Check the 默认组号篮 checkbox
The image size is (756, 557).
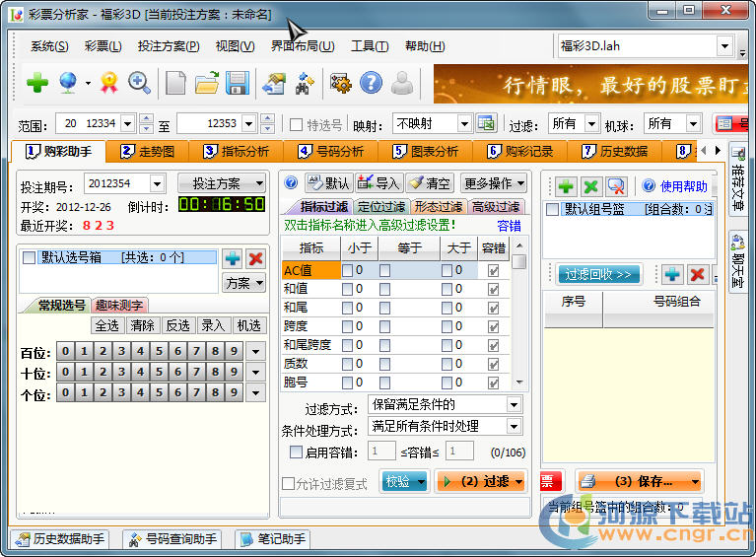[x=552, y=209]
